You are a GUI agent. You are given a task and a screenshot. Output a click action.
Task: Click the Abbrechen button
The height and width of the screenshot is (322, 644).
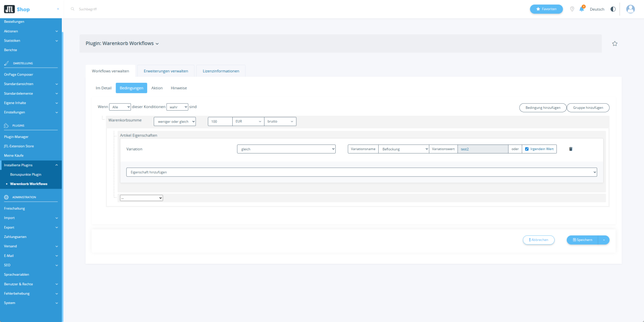[538, 240]
